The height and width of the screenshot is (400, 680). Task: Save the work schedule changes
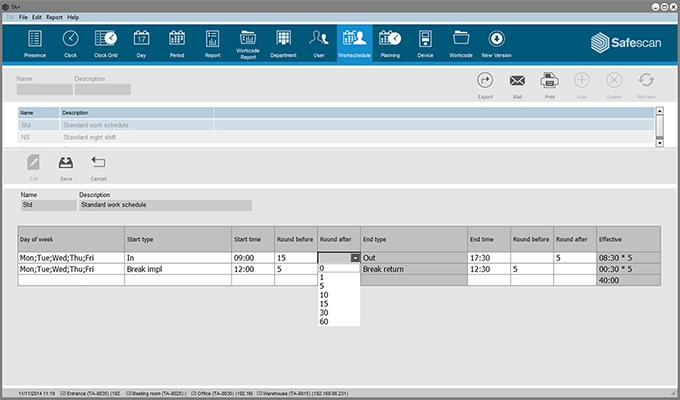[x=66, y=164]
